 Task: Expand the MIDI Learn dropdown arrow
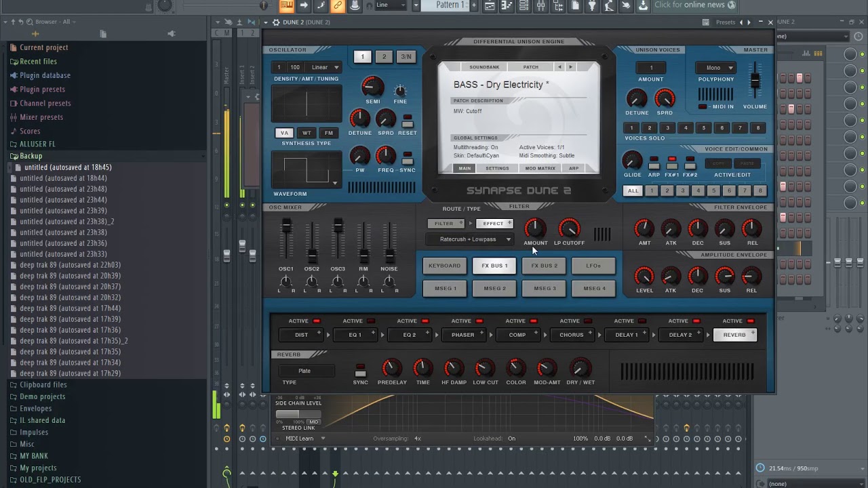(323, 439)
